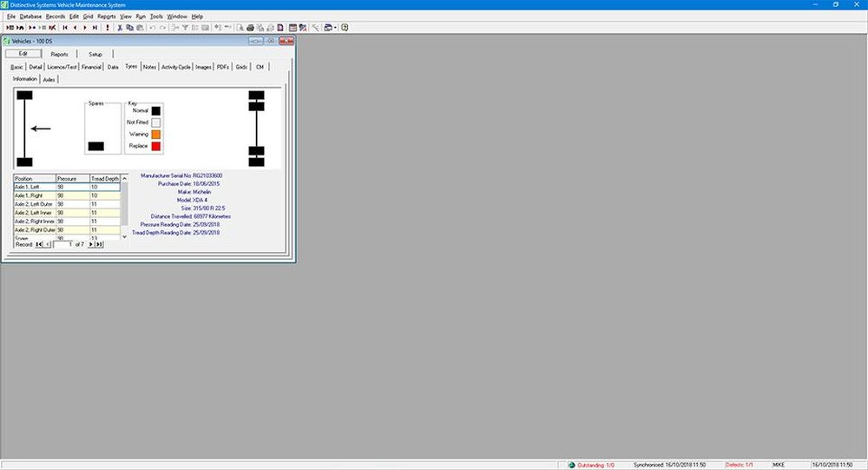
Task: Switch to the PDFs tab
Action: click(223, 67)
